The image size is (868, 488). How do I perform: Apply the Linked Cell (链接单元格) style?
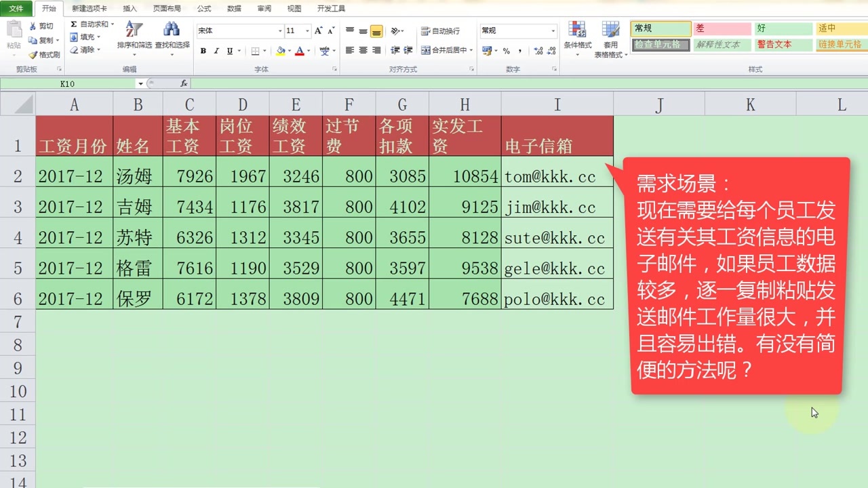pos(842,45)
